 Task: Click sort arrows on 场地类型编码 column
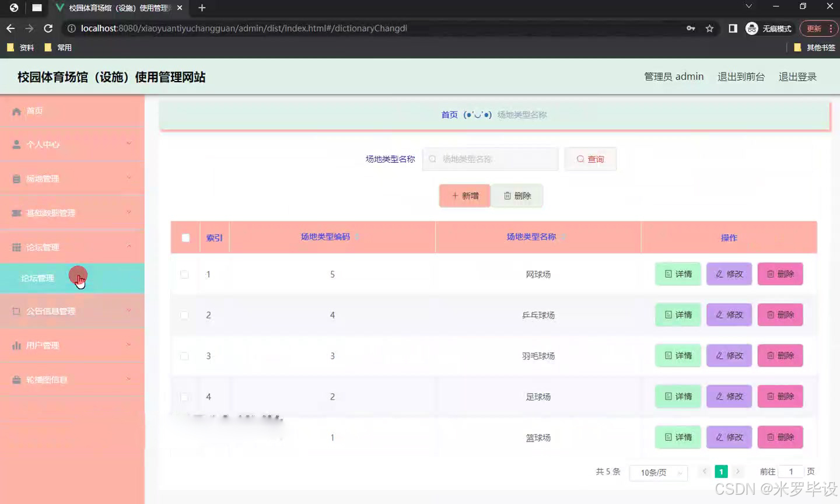(356, 237)
